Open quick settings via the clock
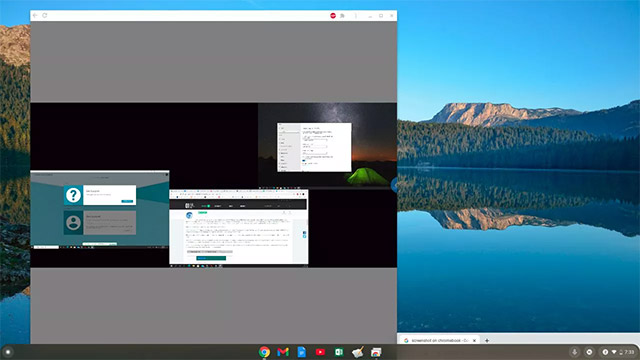The width and height of the screenshot is (640, 360). (629, 352)
